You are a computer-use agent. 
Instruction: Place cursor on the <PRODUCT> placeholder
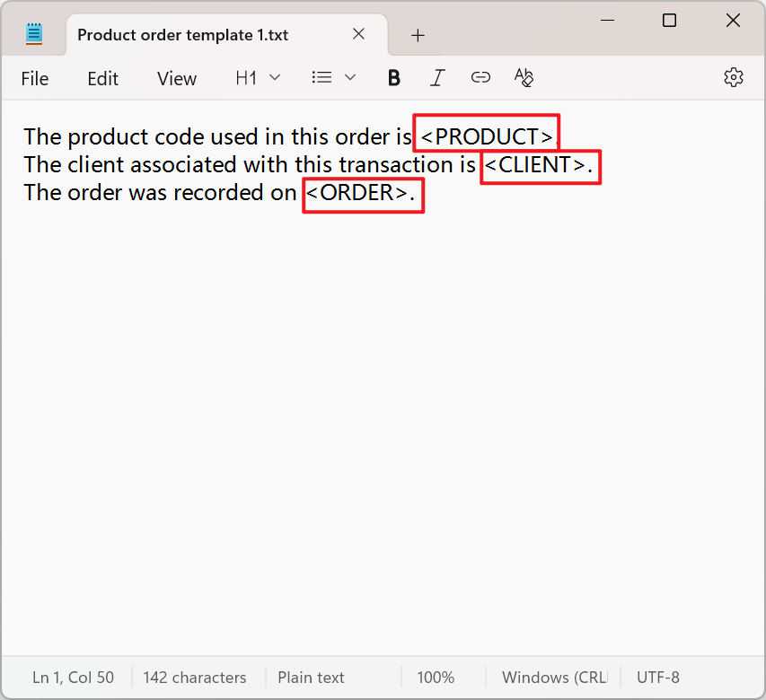(487, 136)
